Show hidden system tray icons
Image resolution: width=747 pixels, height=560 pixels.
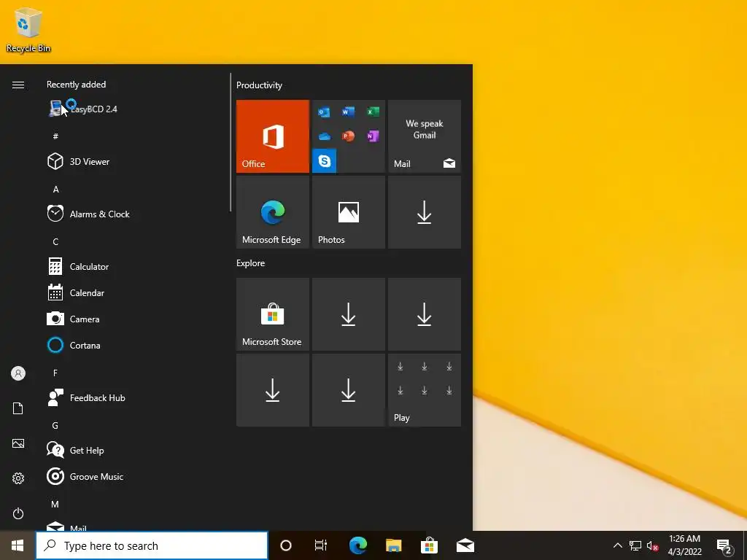(x=617, y=545)
